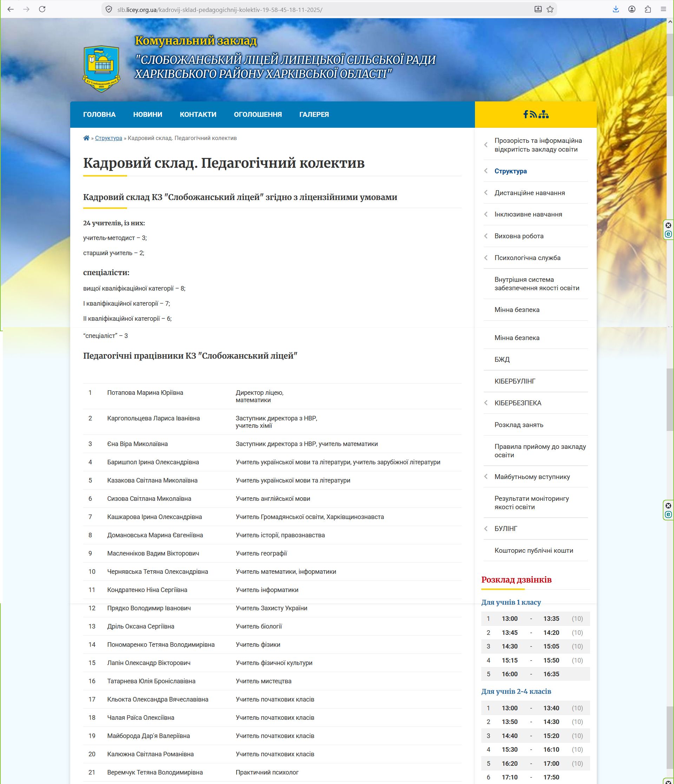
Task: Open Внутрішня система забезпечення якості освіти
Action: 537,284
